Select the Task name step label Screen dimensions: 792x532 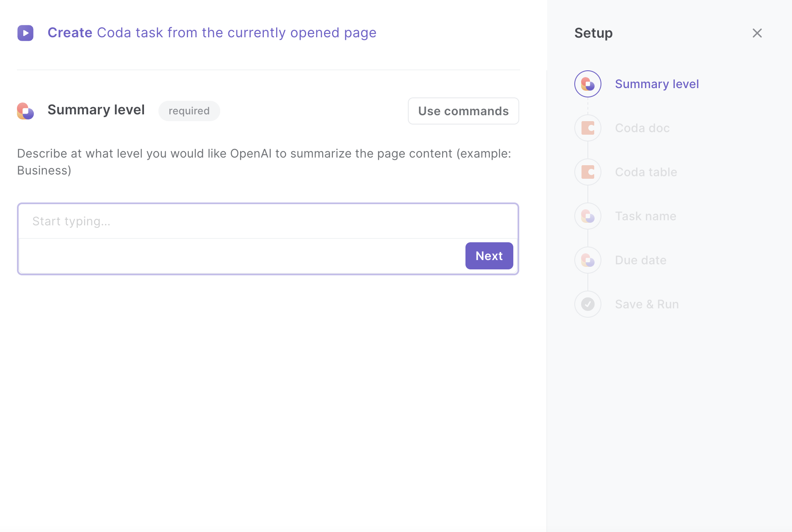[x=645, y=216]
